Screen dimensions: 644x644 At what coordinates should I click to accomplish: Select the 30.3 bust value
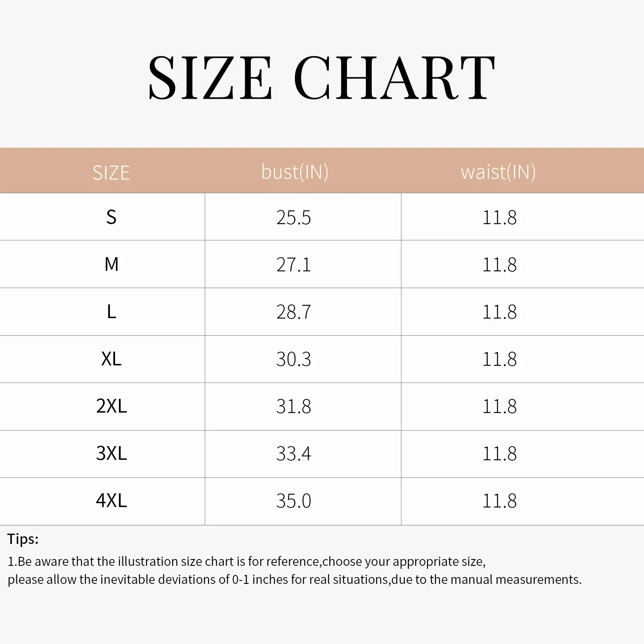294,359
